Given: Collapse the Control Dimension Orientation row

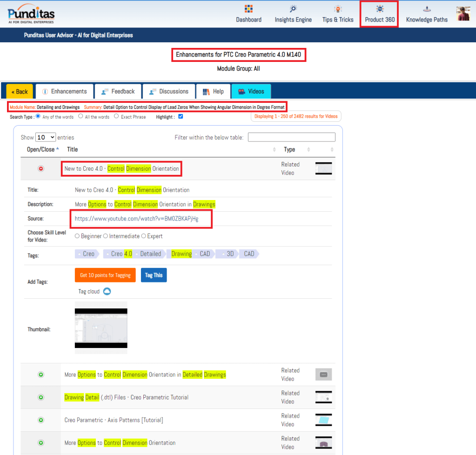Looking at the screenshot, I should pos(40,168).
